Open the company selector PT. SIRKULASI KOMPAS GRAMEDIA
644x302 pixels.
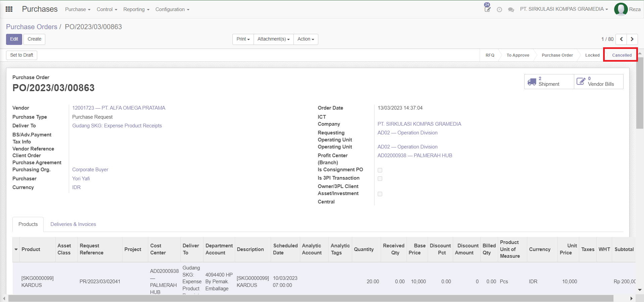point(564,9)
